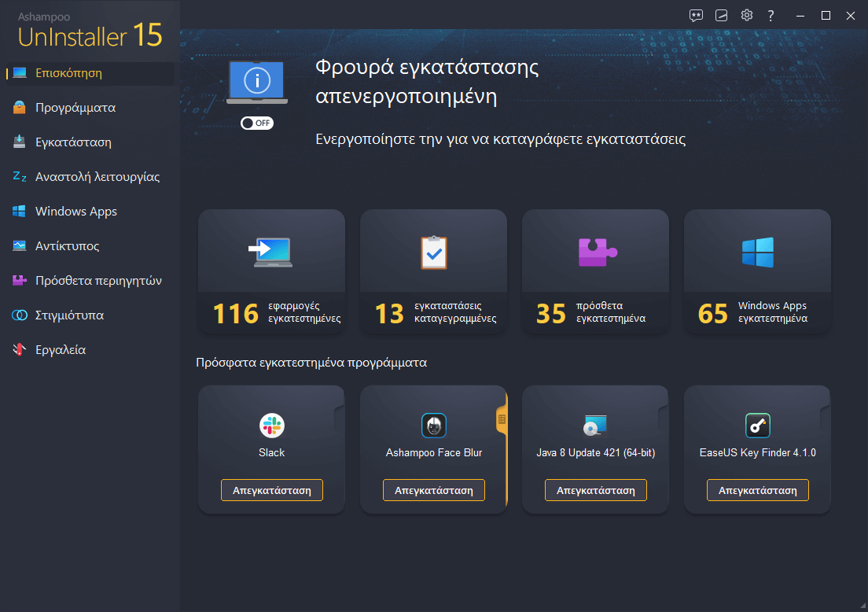Viewport: 868px width, 612px height.
Task: Click the installation guard info monitor icon
Action: point(257,82)
